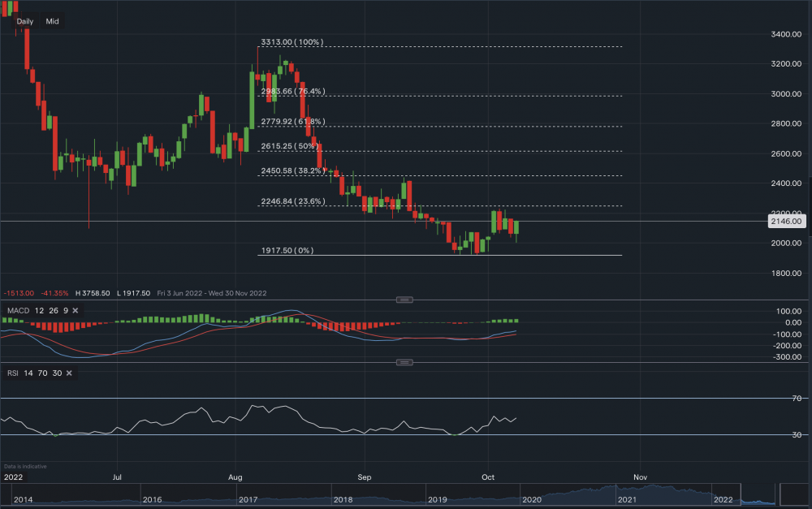Select the 3313.00 (100%) Fibonacci level label
Screen dimensions: 812x509
point(292,42)
